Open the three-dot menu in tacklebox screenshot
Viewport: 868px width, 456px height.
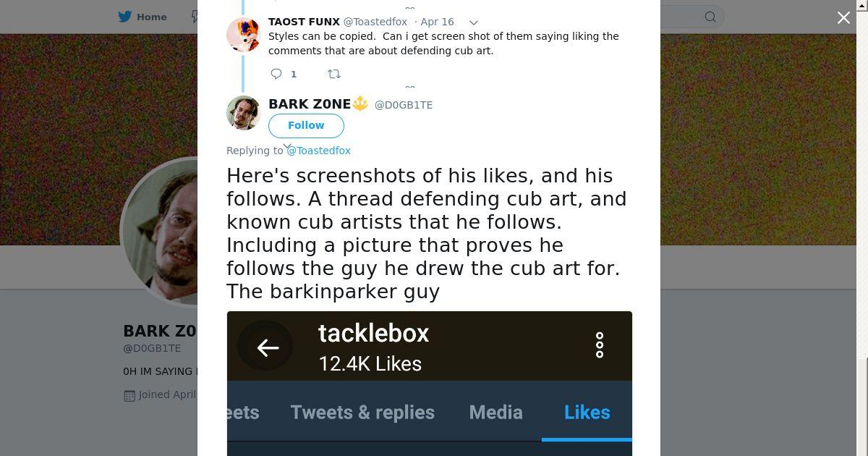600,345
